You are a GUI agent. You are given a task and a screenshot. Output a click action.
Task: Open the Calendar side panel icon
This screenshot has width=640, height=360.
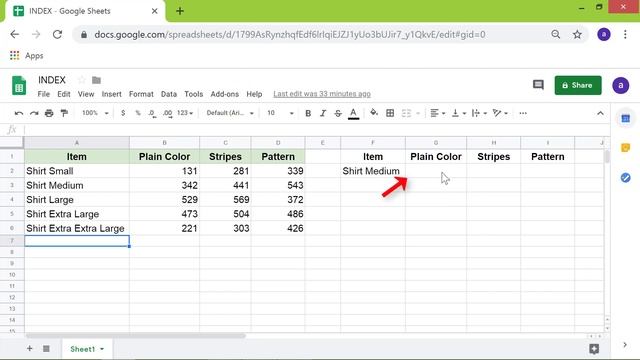pyautogui.click(x=625, y=118)
